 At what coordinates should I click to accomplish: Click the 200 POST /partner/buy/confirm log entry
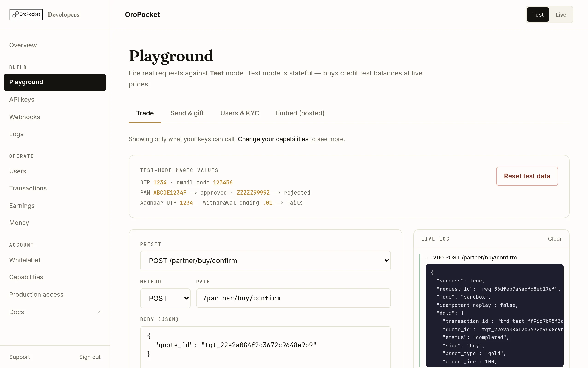coord(471,258)
